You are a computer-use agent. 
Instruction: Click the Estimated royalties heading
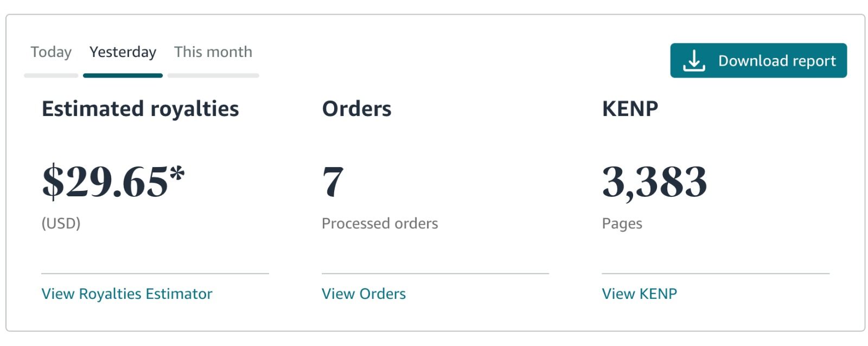pos(140,109)
